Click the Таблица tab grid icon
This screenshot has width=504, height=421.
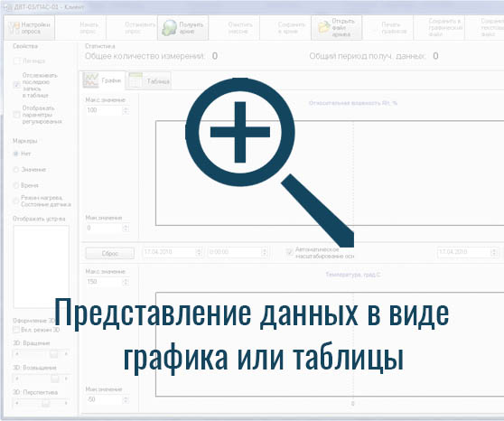(135, 80)
